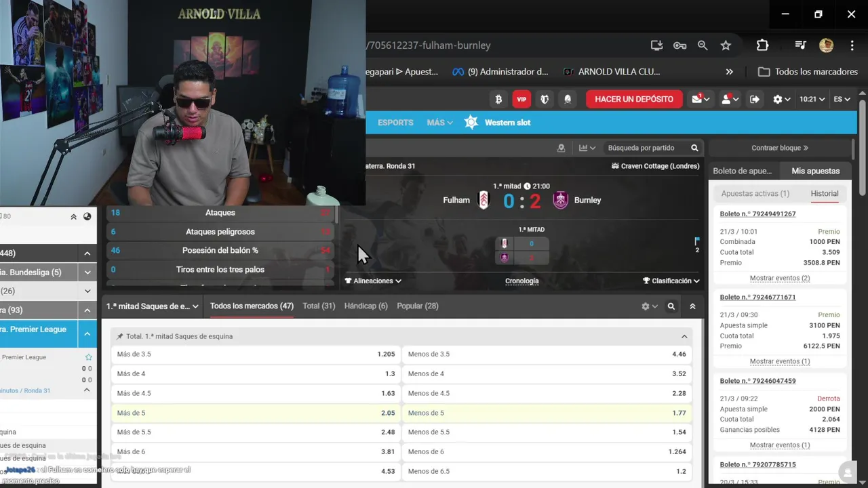Click the logout arrow icon

(755, 99)
